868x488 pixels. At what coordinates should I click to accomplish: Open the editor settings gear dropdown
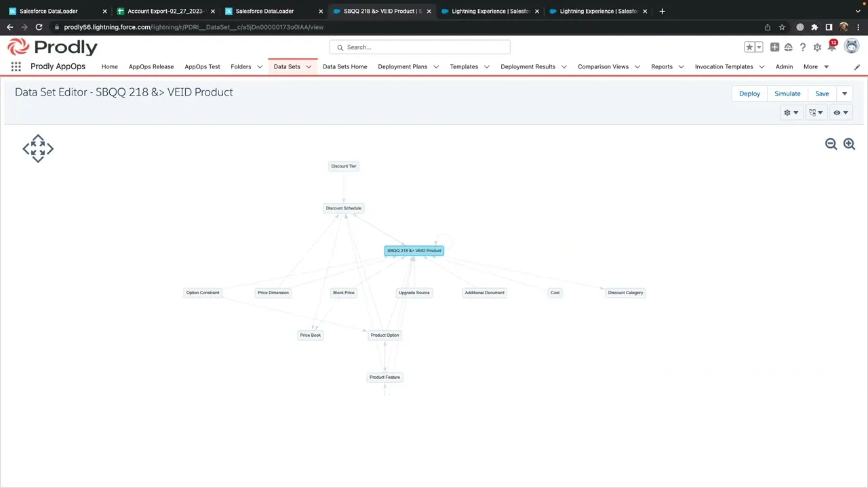coord(791,113)
